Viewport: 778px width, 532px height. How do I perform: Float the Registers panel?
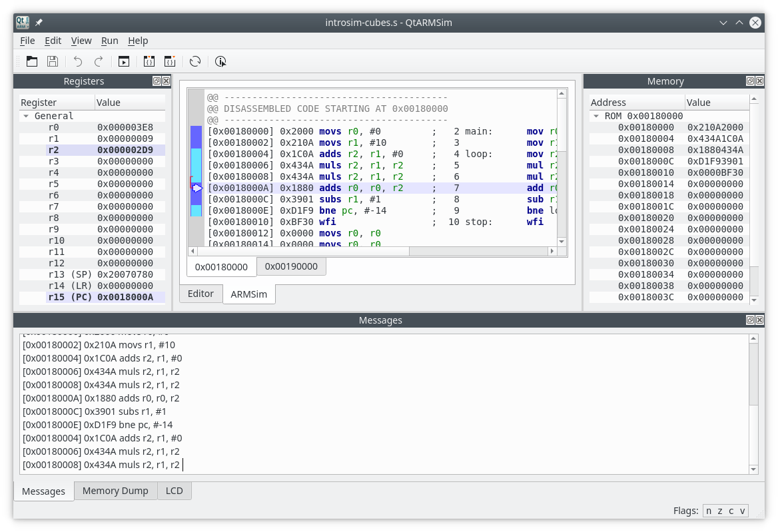click(157, 81)
